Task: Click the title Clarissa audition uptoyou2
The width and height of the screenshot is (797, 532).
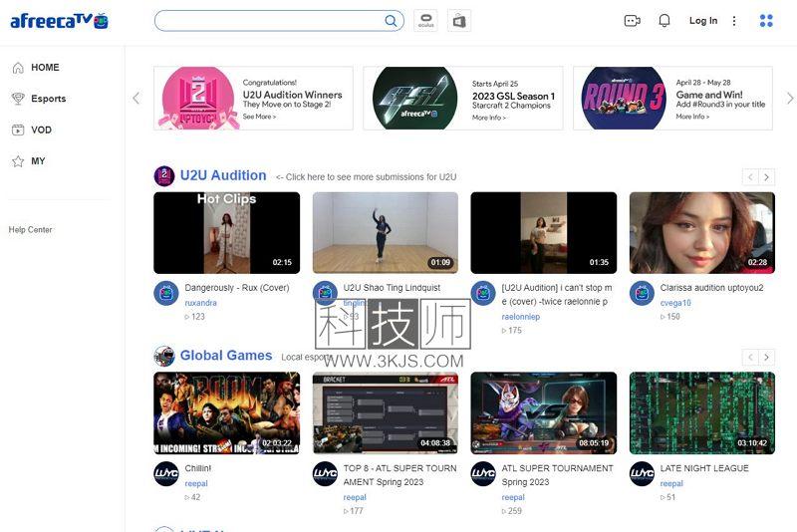Action: pos(711,288)
